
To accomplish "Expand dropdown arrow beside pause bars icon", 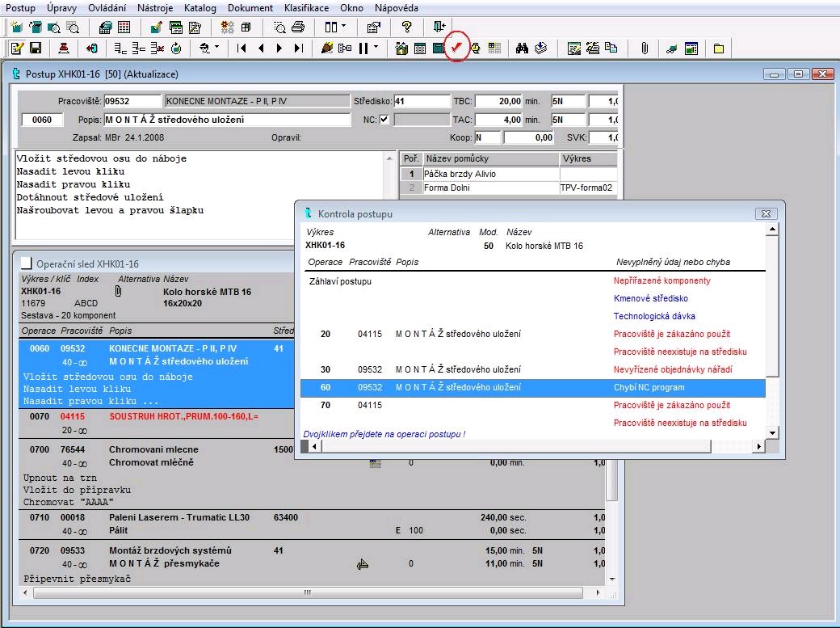I will coord(376,47).
